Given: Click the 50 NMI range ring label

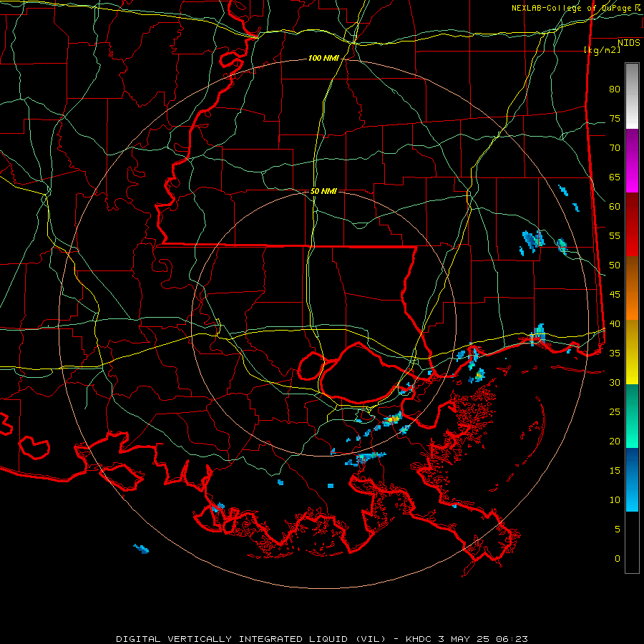Looking at the screenshot, I should click(x=323, y=191).
